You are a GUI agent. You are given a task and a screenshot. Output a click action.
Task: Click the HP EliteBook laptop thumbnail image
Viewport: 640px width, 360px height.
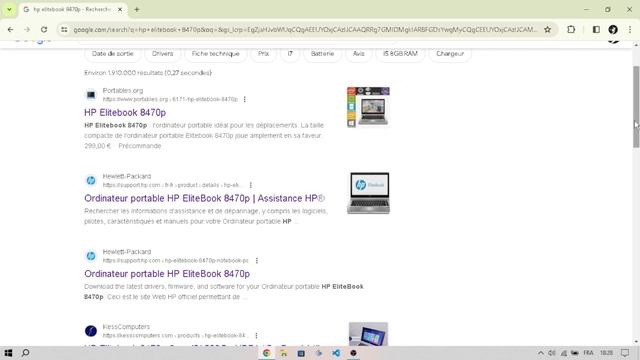pos(368,193)
